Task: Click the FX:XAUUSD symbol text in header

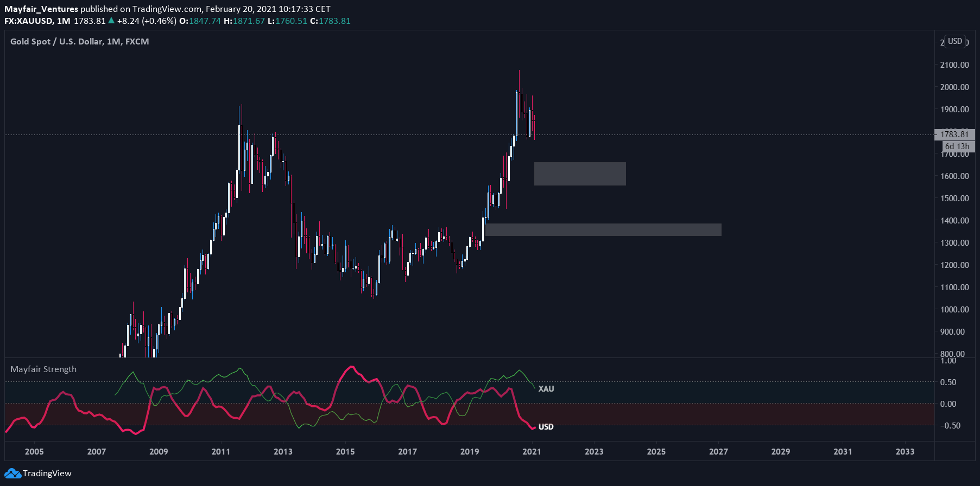Action: point(29,21)
